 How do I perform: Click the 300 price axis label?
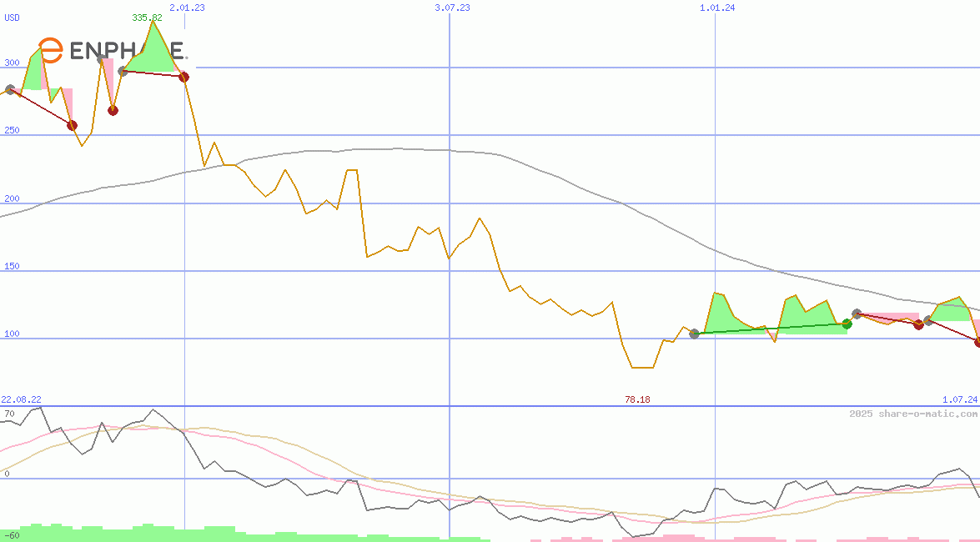click(x=12, y=63)
